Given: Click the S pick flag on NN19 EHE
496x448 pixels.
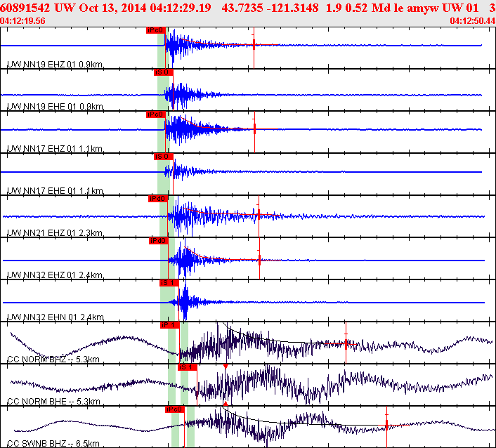Looking at the screenshot, I should point(162,72).
